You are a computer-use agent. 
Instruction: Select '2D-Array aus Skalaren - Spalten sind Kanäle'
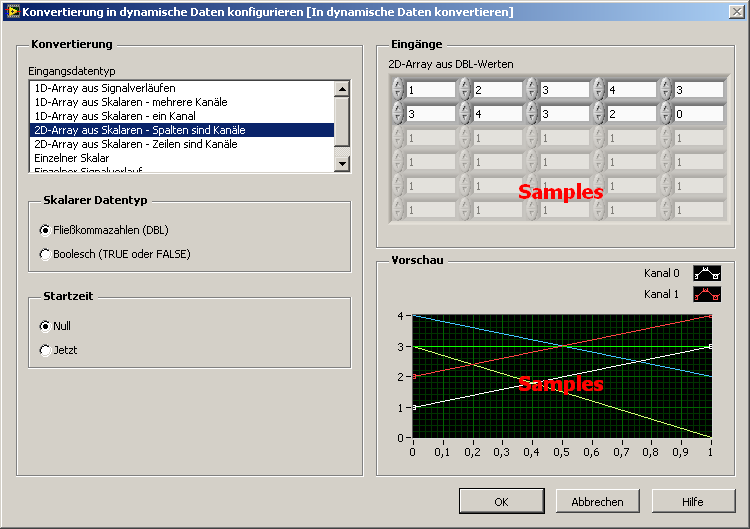coord(182,130)
